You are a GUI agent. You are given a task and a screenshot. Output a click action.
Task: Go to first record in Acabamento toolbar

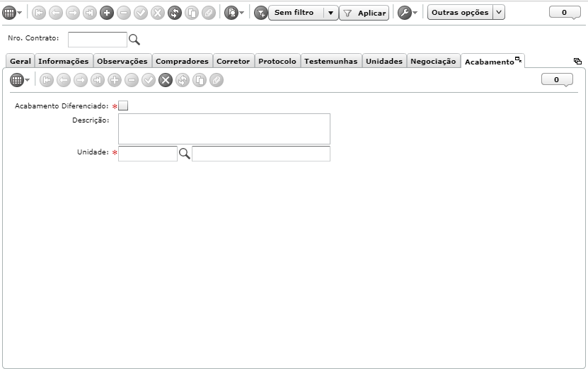47,80
